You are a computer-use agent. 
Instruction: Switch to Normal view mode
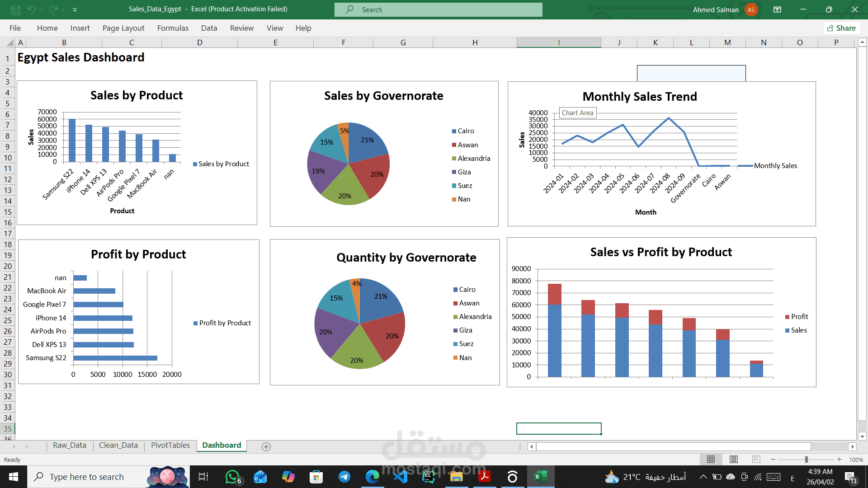point(711,460)
